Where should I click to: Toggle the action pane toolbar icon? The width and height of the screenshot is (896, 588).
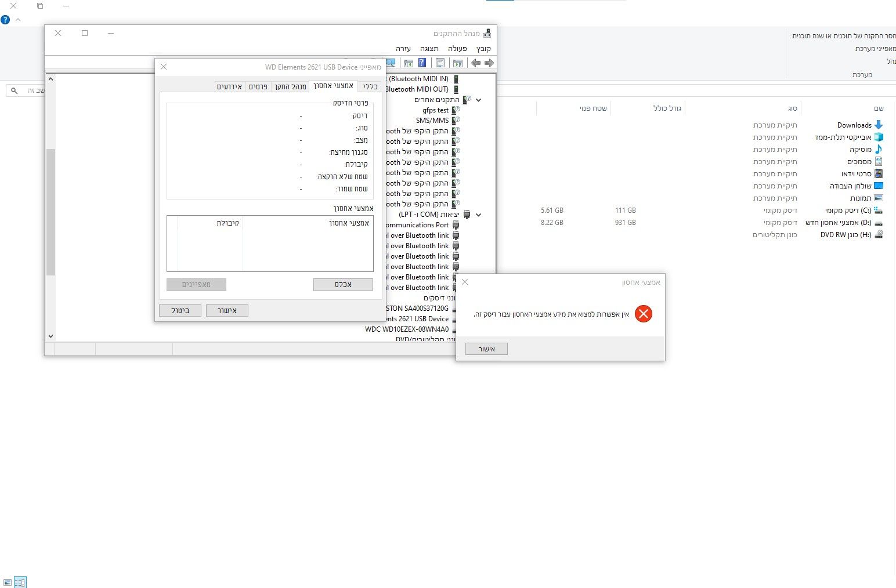click(x=408, y=63)
